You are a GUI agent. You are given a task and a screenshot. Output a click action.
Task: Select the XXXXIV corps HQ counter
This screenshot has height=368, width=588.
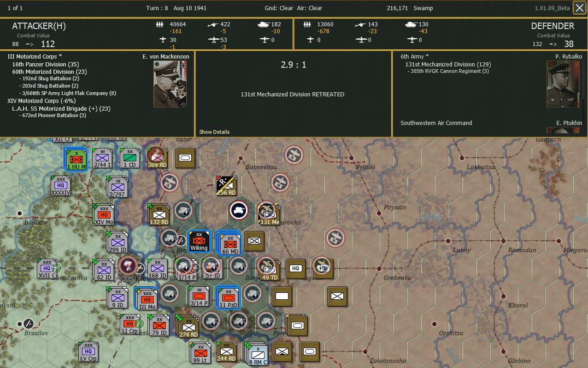pyautogui.click(x=61, y=186)
